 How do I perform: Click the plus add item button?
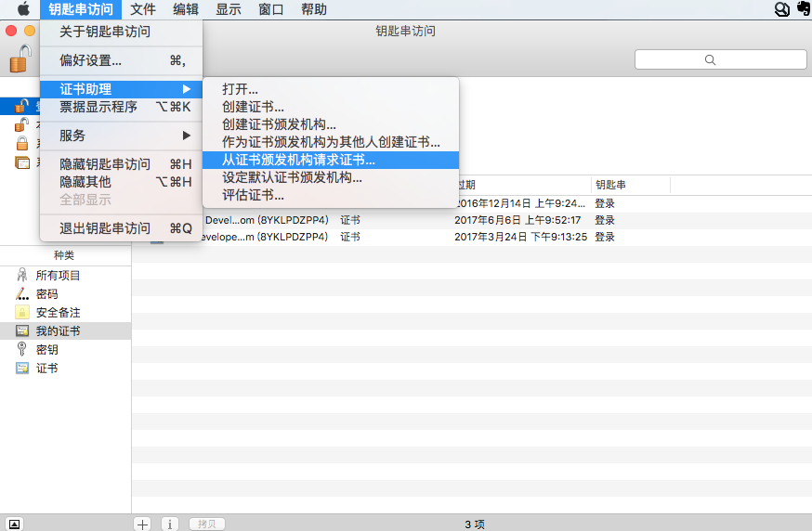tap(142, 524)
